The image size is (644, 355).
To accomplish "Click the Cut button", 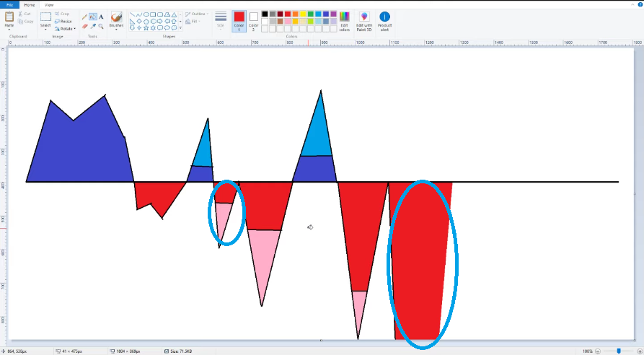I will point(25,14).
